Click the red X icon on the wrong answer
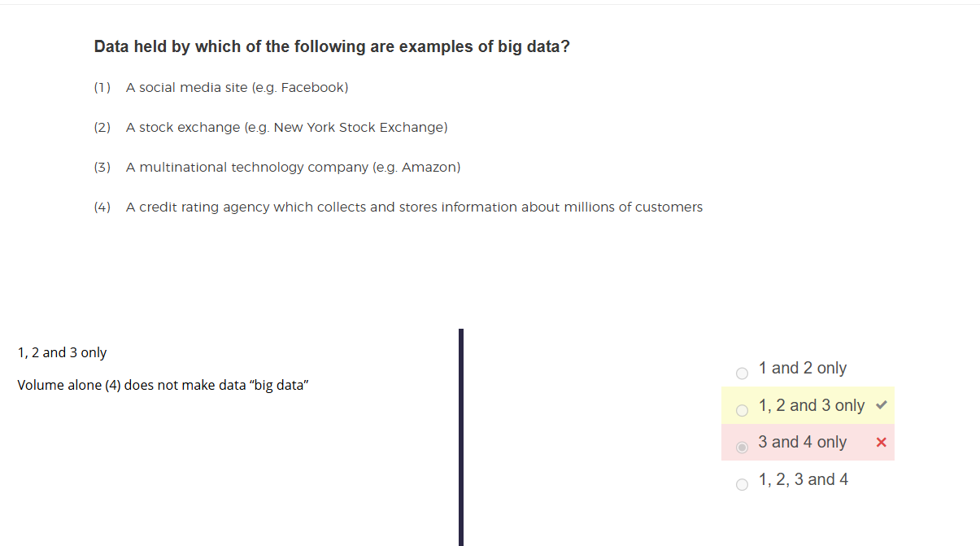980x546 pixels. pyautogui.click(x=881, y=443)
